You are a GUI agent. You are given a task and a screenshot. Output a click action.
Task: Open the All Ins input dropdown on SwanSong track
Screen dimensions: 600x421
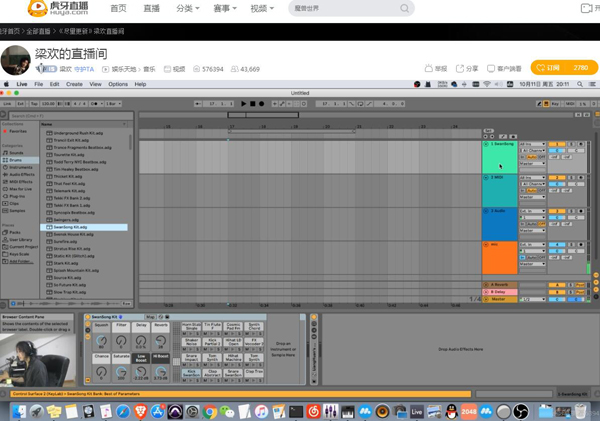click(x=532, y=144)
